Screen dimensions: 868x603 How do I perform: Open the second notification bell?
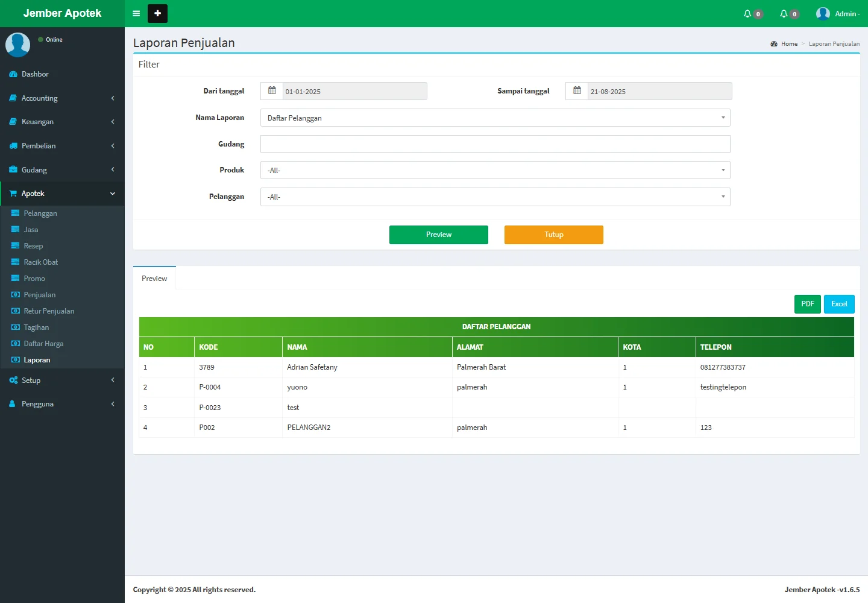tap(784, 14)
